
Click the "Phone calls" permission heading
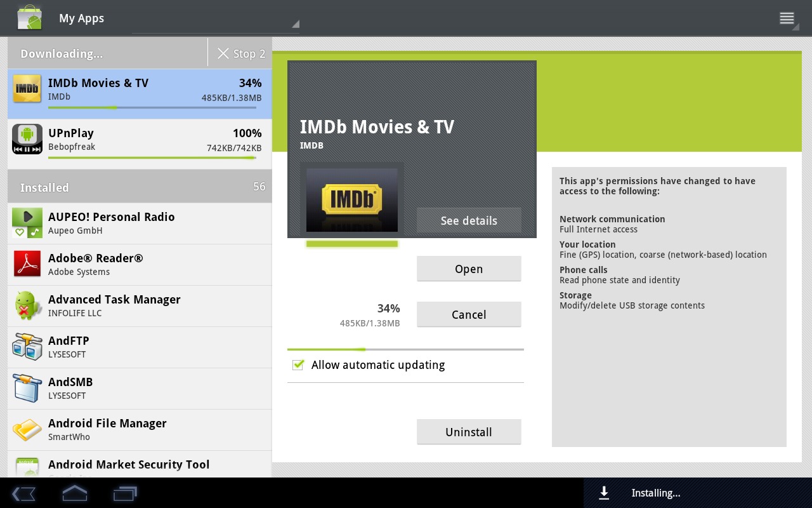click(584, 270)
